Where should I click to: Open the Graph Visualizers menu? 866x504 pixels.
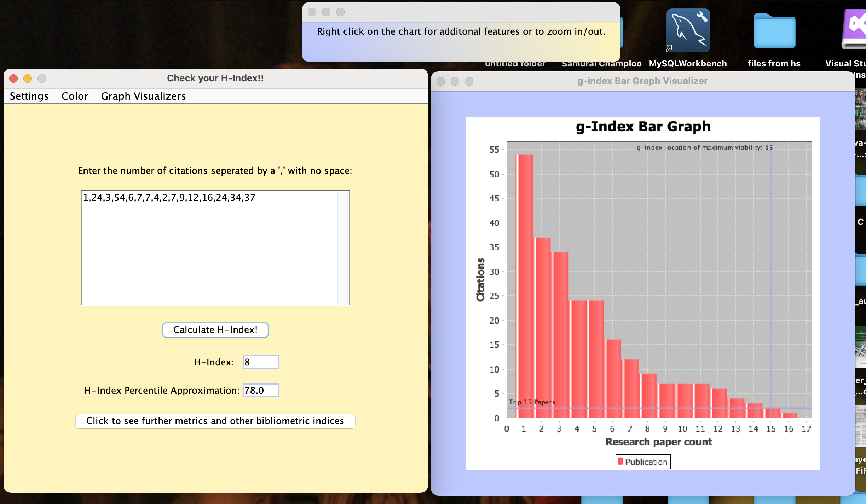click(x=143, y=96)
